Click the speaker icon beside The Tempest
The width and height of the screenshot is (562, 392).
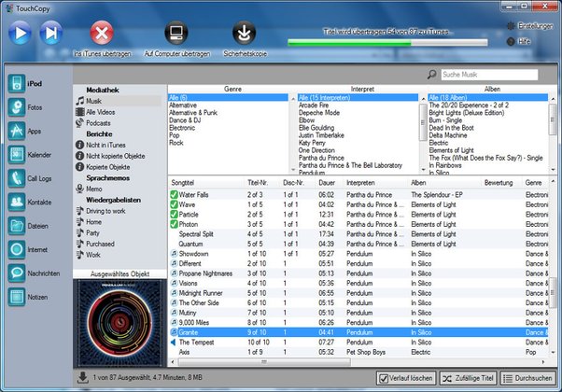click(174, 343)
